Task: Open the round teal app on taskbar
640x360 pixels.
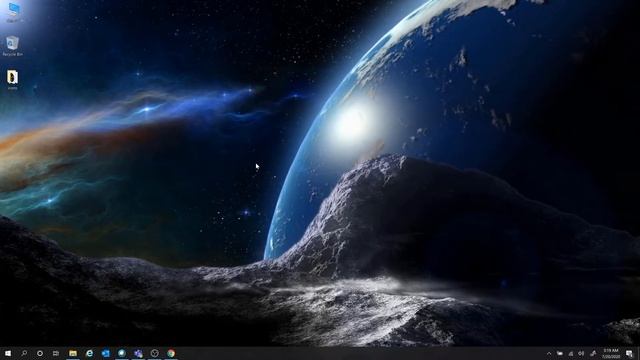Action: pyautogui.click(x=122, y=353)
